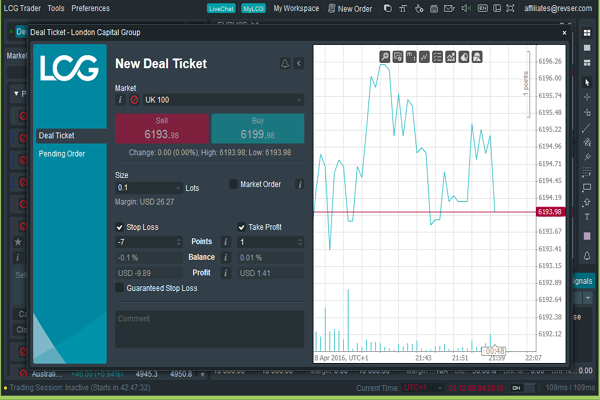Open the LCG Trader menu
Image resolution: width=600 pixels, height=400 pixels.
(22, 8)
